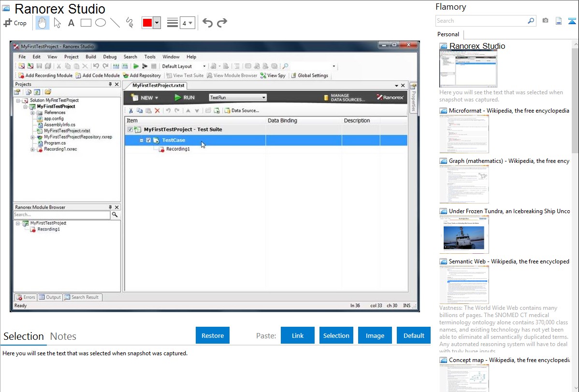Open the Personal tab
Screen dimensions: 579x392
click(x=449, y=34)
